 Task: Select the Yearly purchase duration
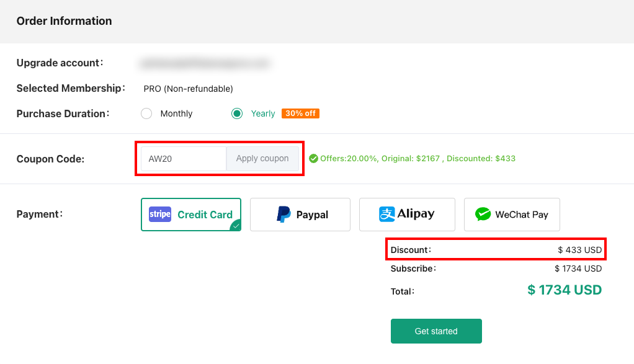click(236, 113)
